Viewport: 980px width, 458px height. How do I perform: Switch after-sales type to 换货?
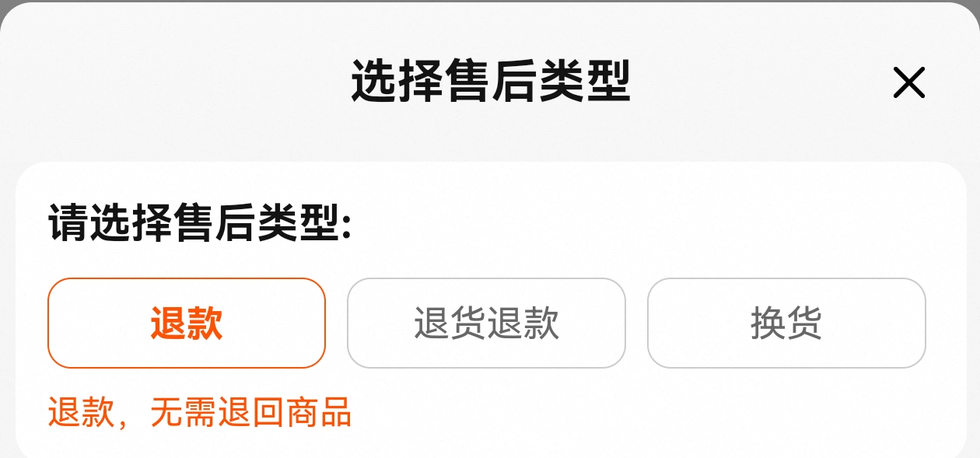(x=786, y=323)
